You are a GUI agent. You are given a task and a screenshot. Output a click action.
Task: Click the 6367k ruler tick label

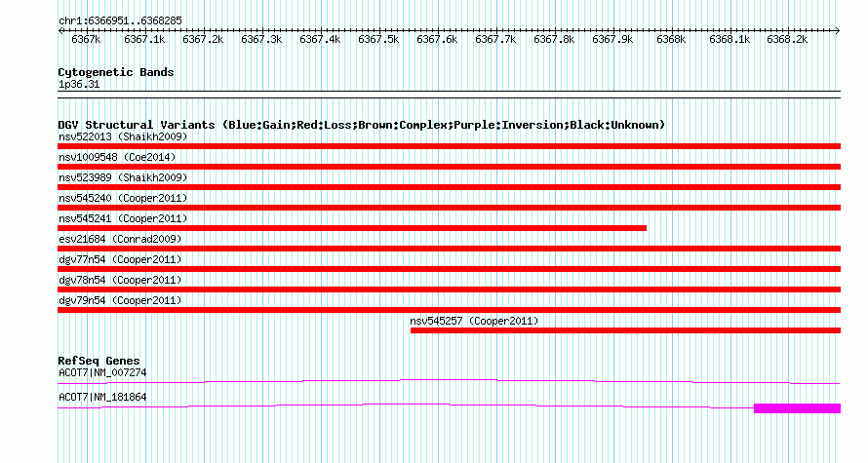86,39
